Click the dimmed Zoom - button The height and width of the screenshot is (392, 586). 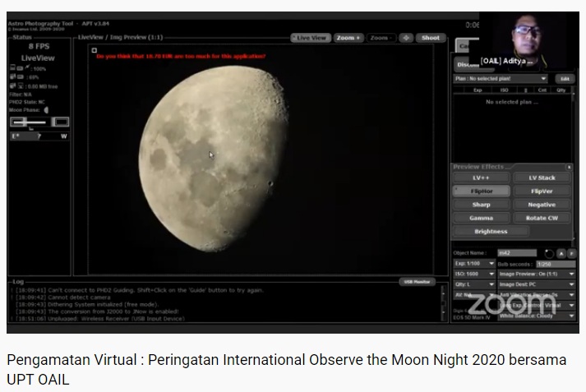[x=381, y=38]
